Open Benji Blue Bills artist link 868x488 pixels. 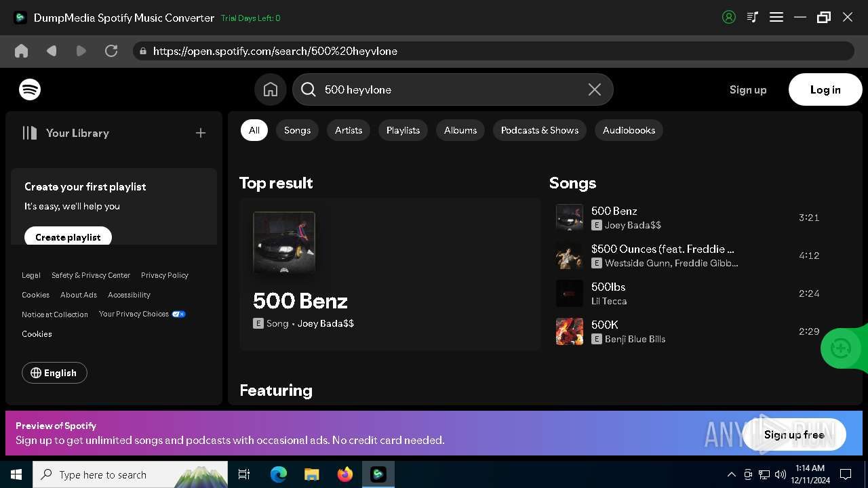(635, 339)
